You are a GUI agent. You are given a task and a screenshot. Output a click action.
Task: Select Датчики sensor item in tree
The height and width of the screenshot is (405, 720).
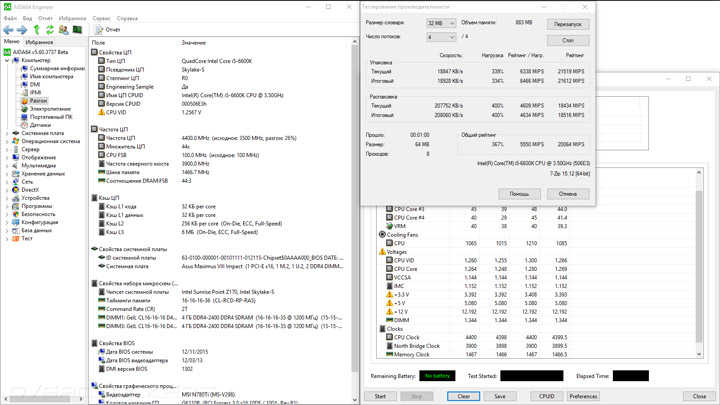[x=40, y=125]
